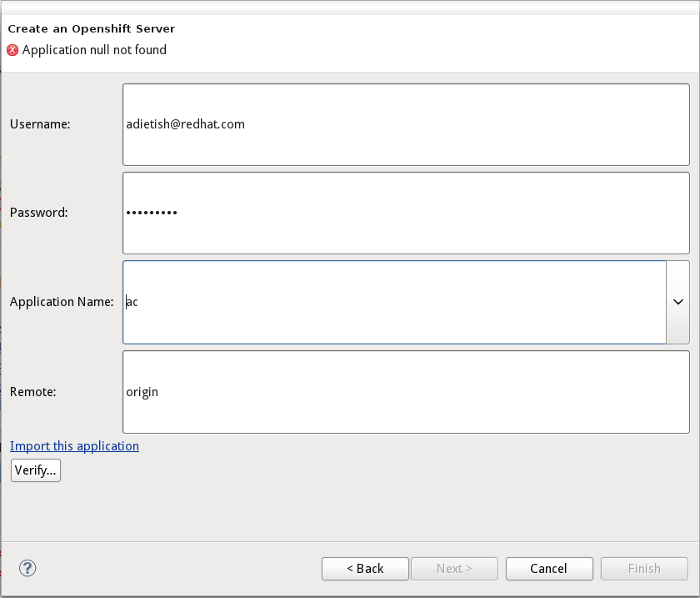
Task: Click the help question mark icon
Action: (x=27, y=568)
